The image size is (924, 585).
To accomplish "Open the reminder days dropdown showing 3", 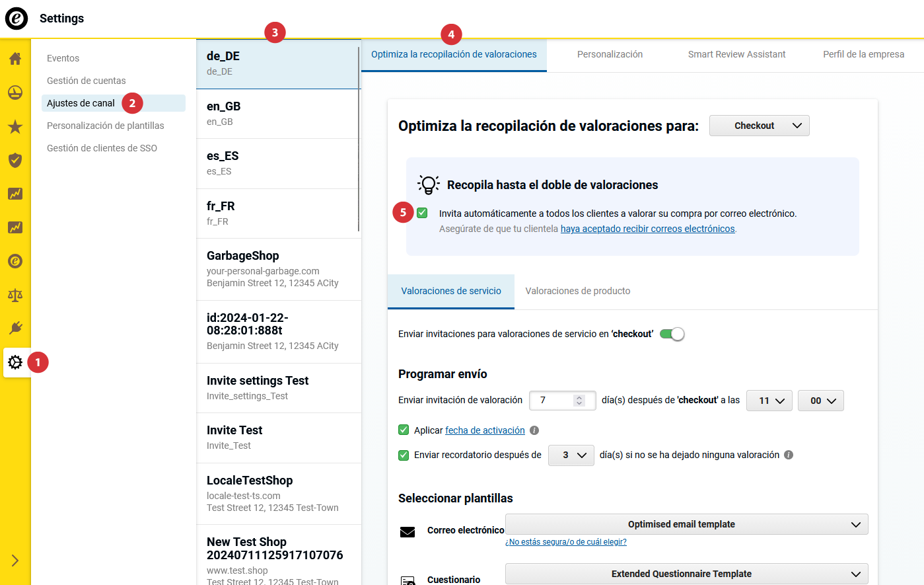I will pyautogui.click(x=571, y=455).
